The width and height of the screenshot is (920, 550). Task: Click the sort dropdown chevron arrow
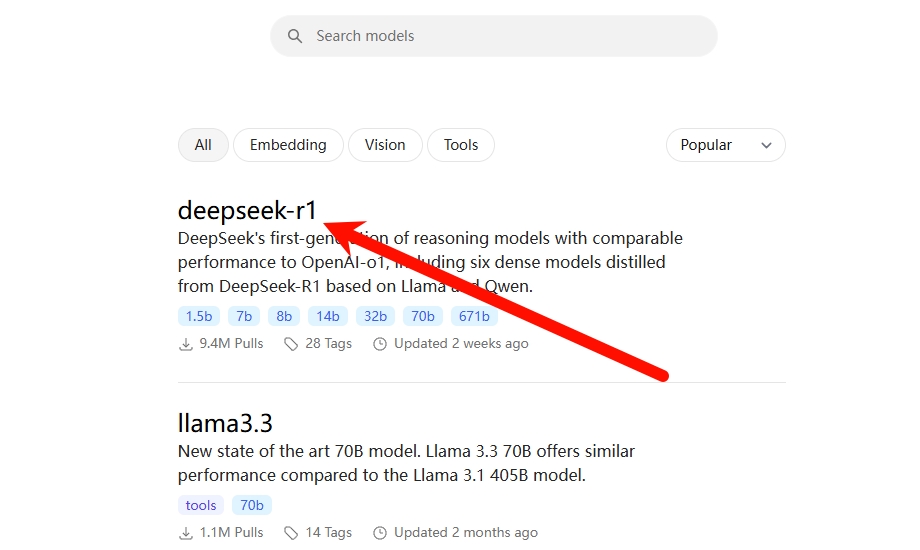[x=767, y=146]
